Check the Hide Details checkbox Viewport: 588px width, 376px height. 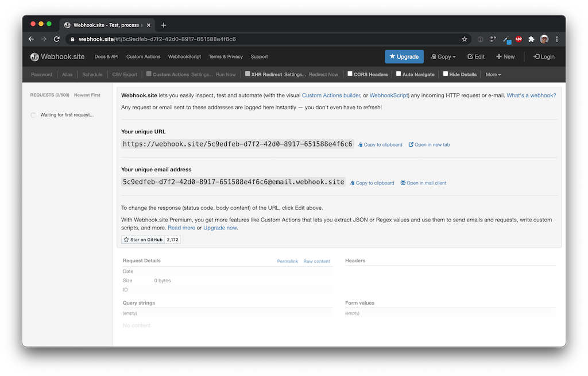pos(446,74)
